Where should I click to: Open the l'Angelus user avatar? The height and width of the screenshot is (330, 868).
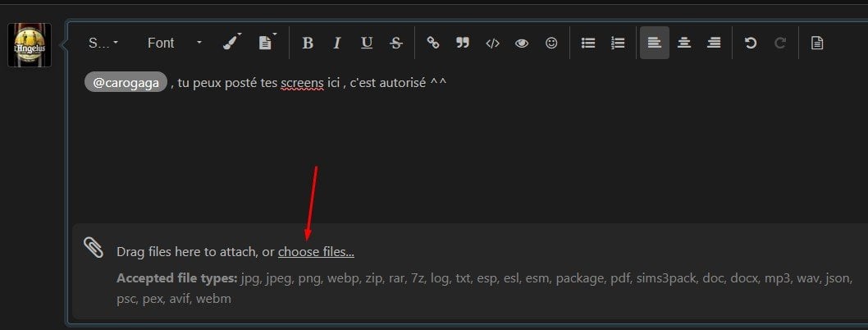point(30,45)
